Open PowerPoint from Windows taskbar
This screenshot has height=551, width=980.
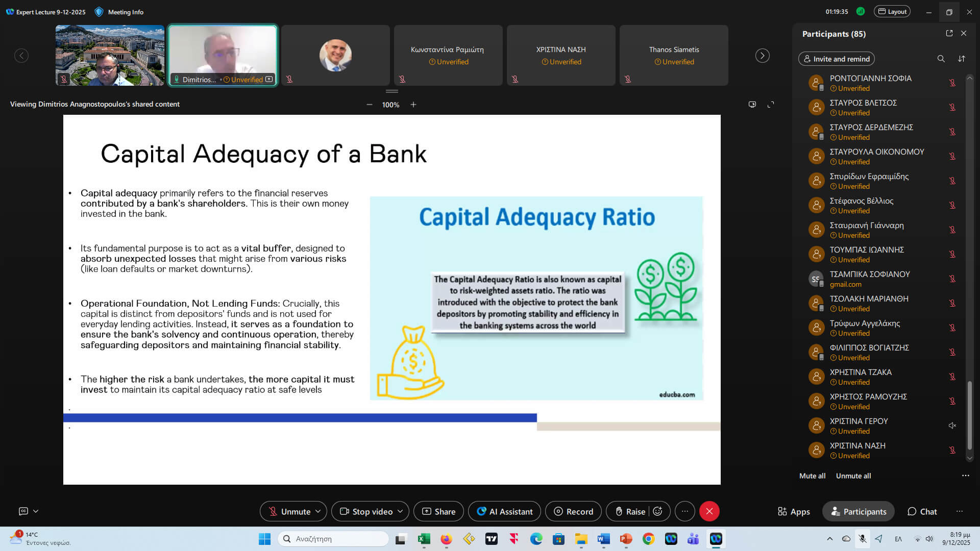626,539
